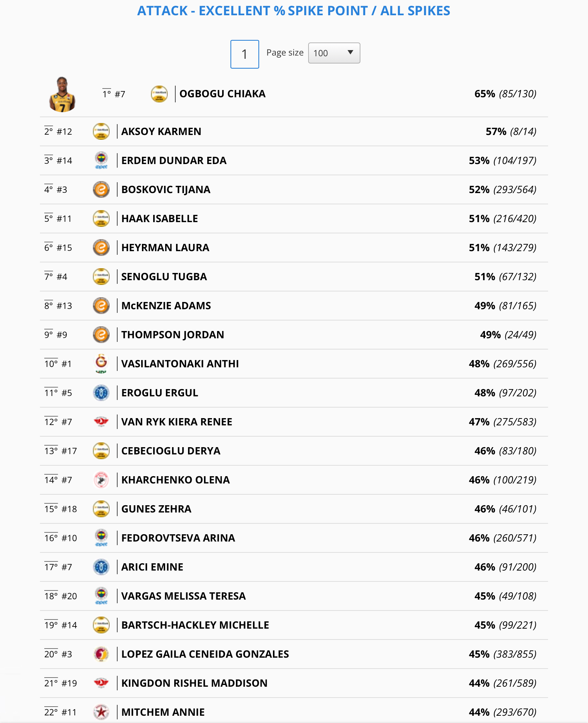Image resolution: width=588 pixels, height=723 pixels.
Task: Click team logo next to Ogbogu Chiaka
Action: tap(159, 94)
